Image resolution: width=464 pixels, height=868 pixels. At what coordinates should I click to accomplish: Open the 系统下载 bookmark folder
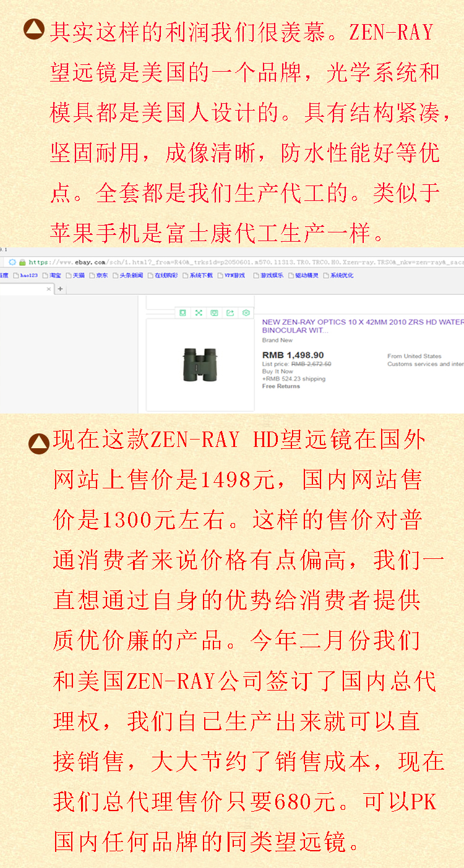click(x=197, y=275)
